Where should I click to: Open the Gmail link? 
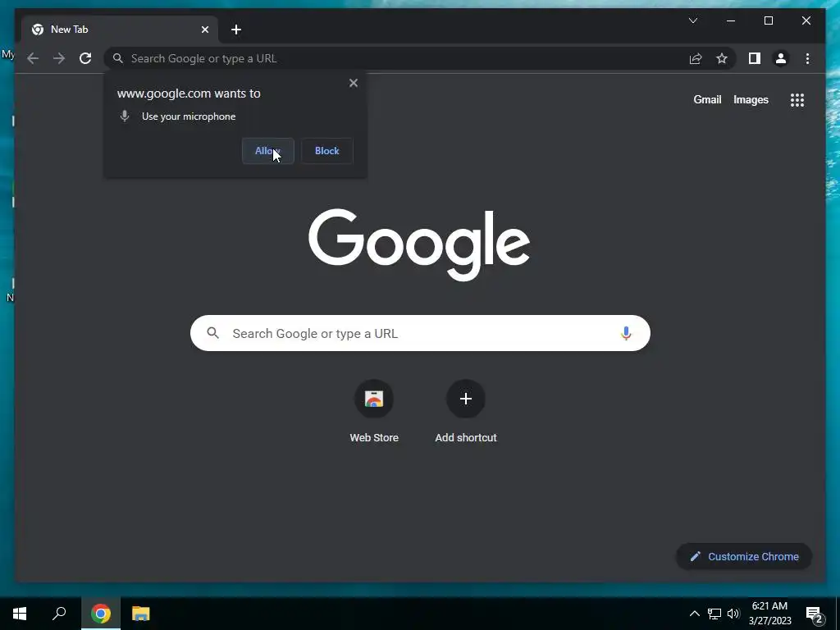pyautogui.click(x=707, y=99)
